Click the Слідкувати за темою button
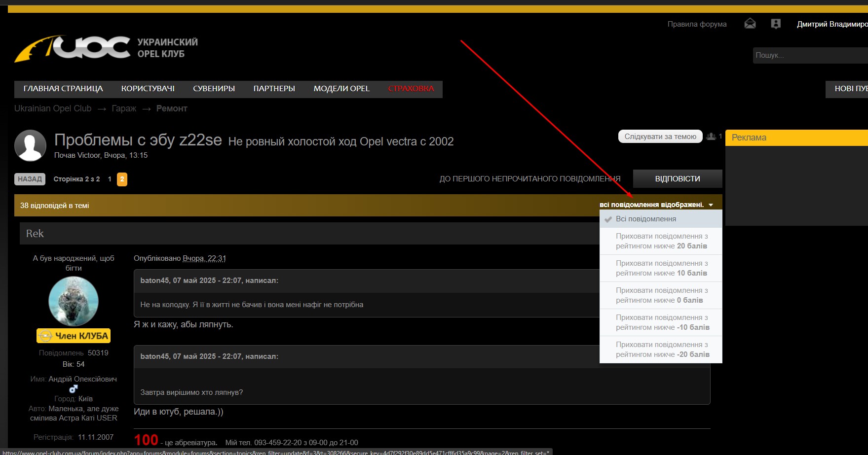This screenshot has height=455, width=868. click(x=660, y=137)
